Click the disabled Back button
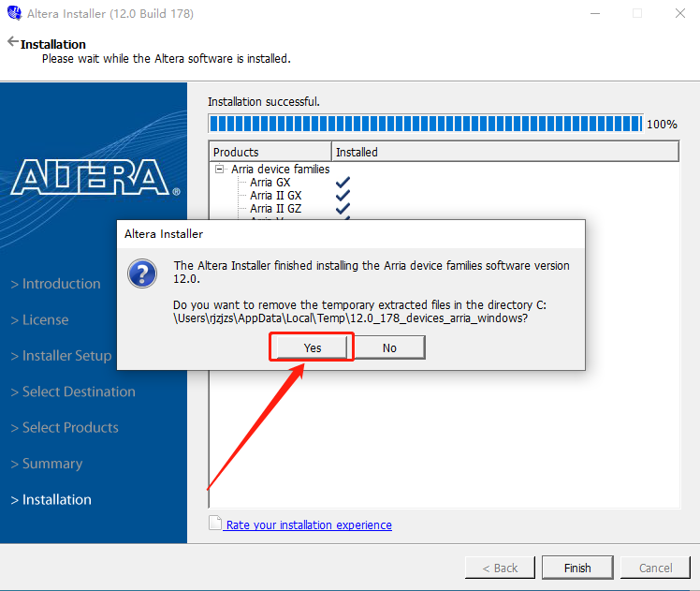Image resolution: width=700 pixels, height=591 pixels. pos(500,568)
